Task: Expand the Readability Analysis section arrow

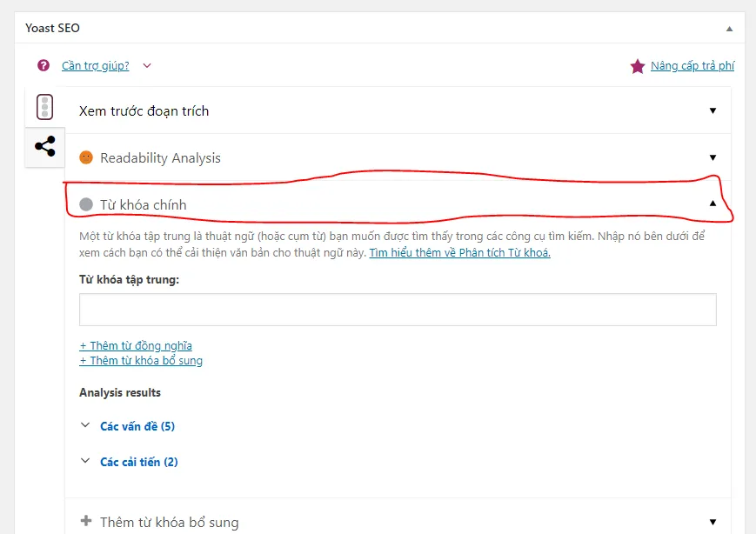Action: (713, 157)
